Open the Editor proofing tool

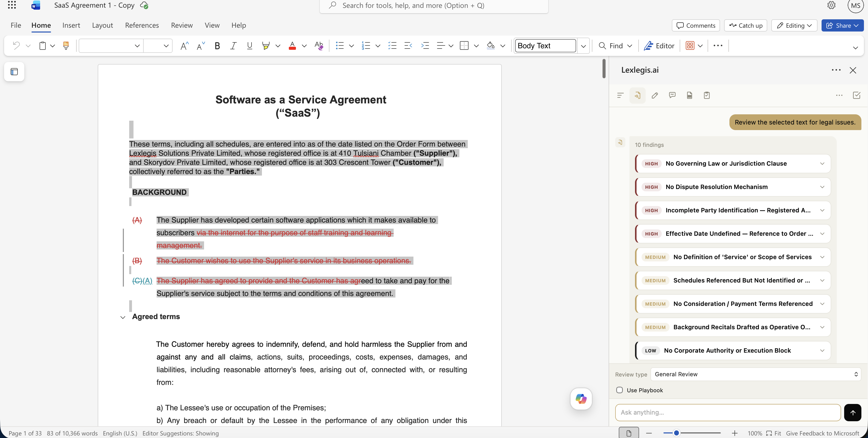click(x=659, y=45)
